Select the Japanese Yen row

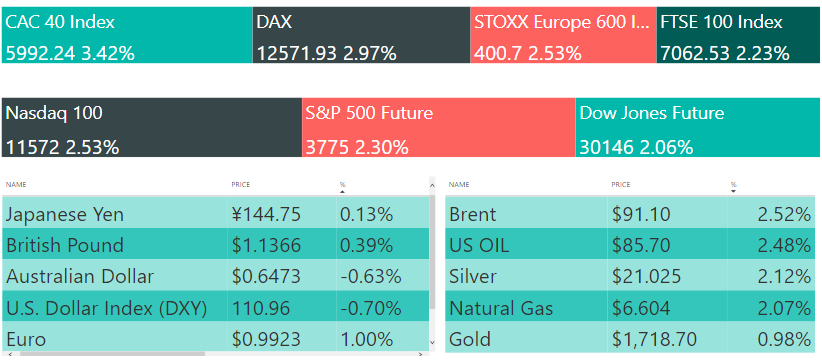tap(215, 214)
